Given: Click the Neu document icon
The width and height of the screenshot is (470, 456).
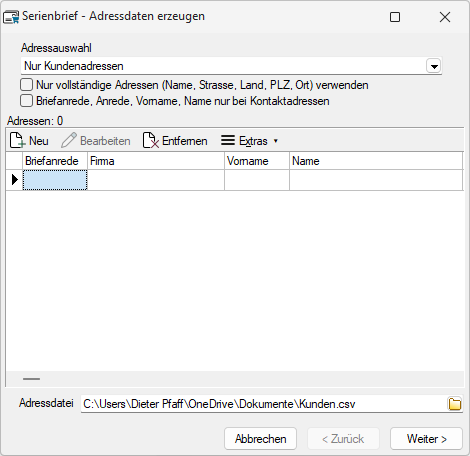Looking at the screenshot, I should (x=17, y=141).
